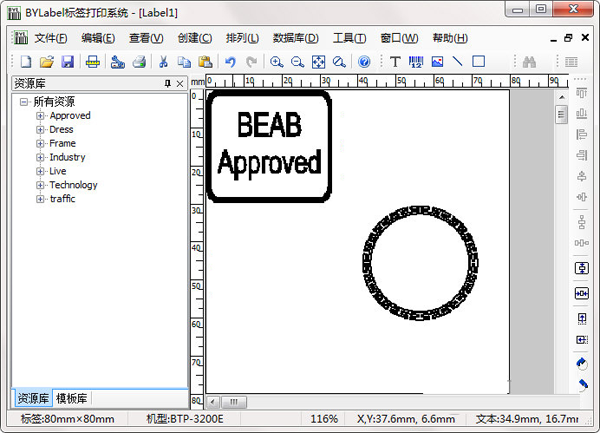Select the Technology tree item
The width and height of the screenshot is (600, 433).
click(x=73, y=185)
